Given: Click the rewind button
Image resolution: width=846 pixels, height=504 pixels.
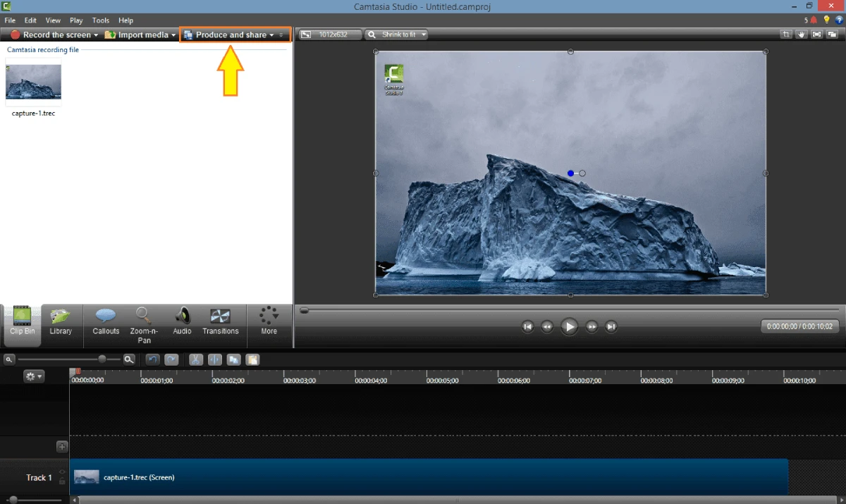Looking at the screenshot, I should pyautogui.click(x=547, y=326).
